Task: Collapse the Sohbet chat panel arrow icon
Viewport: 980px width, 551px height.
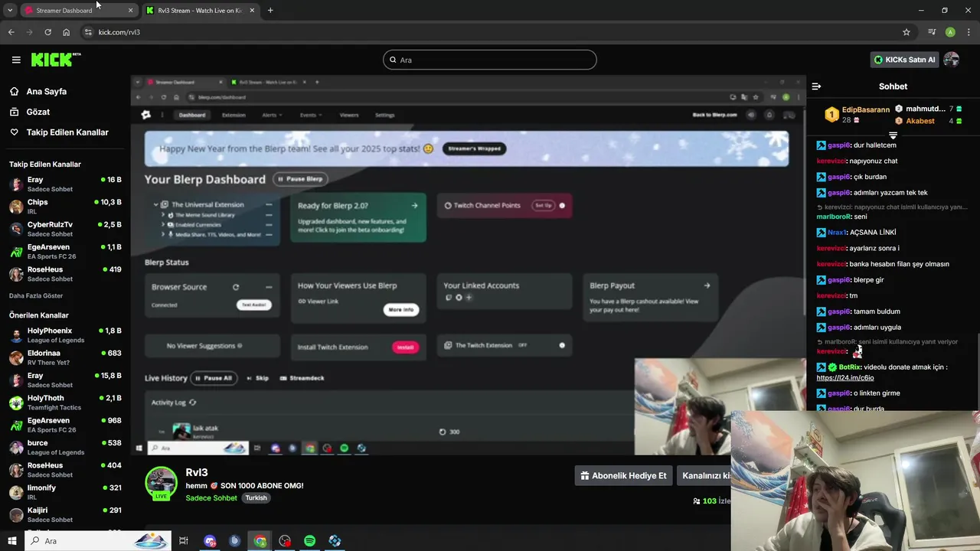Action: click(x=816, y=86)
